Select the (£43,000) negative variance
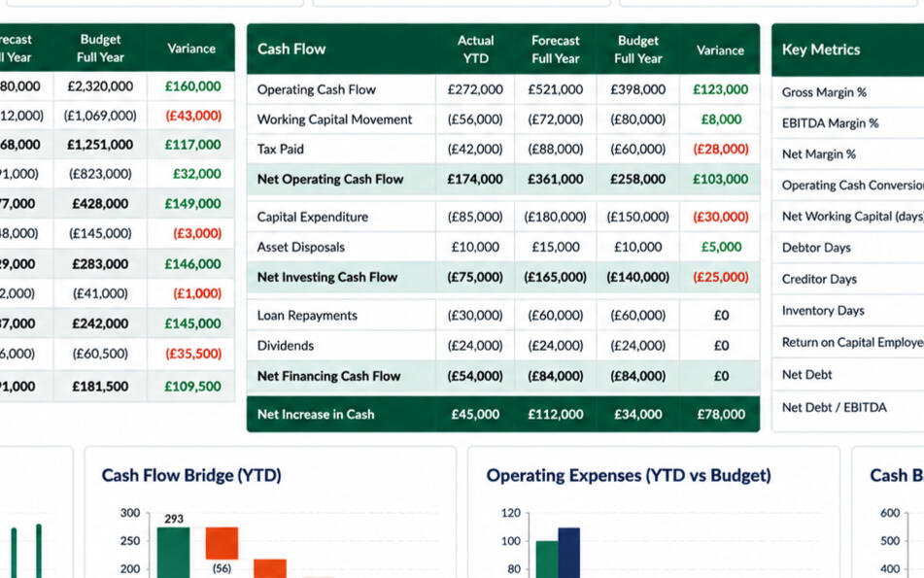The height and width of the screenshot is (578, 924). pos(193,116)
